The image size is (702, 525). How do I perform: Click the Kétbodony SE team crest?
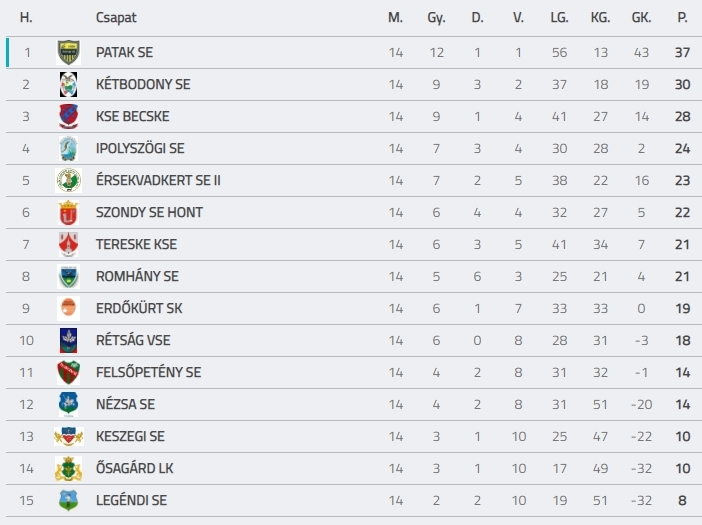(68, 84)
